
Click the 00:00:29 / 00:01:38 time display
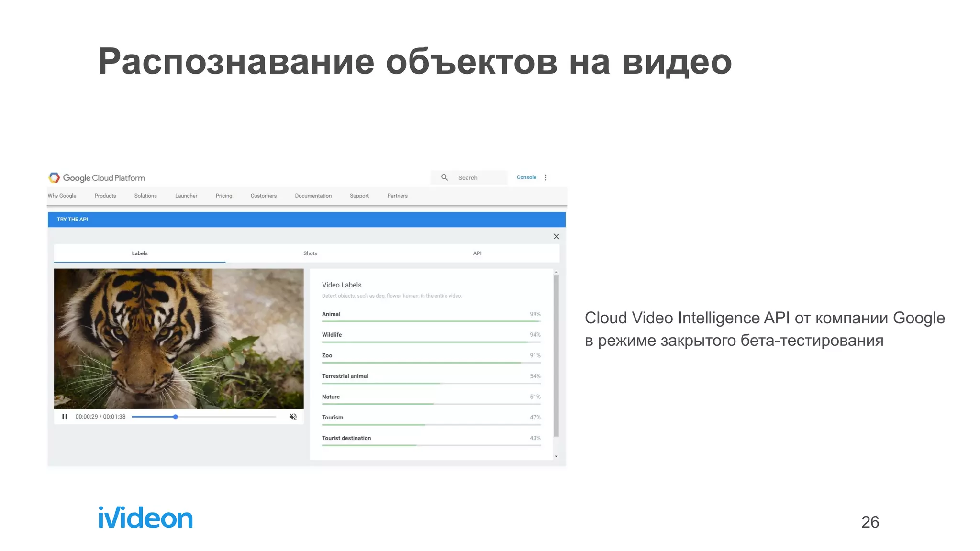100,417
